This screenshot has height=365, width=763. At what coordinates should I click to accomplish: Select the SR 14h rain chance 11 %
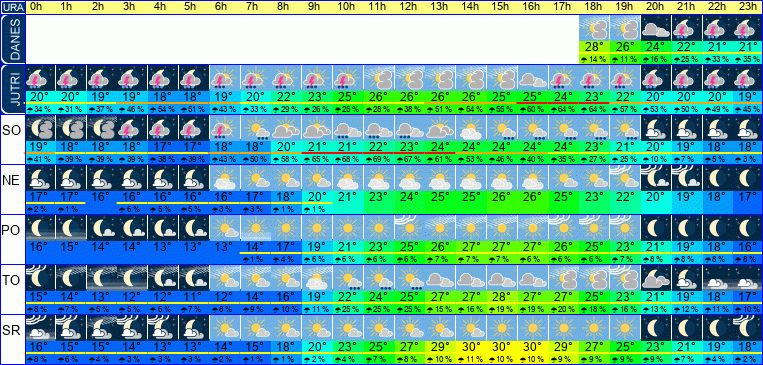point(471,359)
